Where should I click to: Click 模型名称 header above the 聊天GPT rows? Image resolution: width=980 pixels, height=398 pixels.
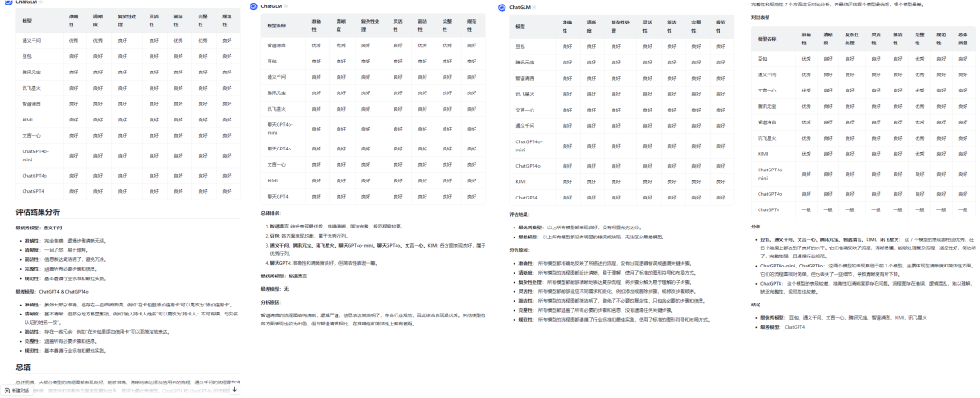[277, 25]
